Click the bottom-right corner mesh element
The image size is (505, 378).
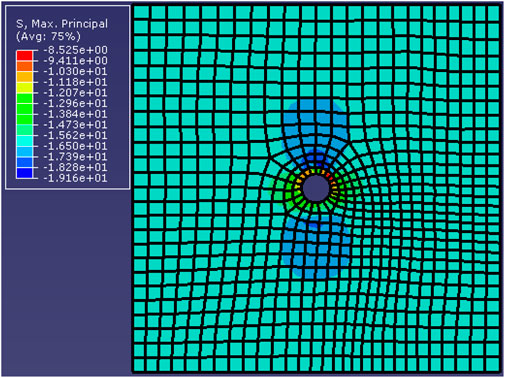coord(493,364)
